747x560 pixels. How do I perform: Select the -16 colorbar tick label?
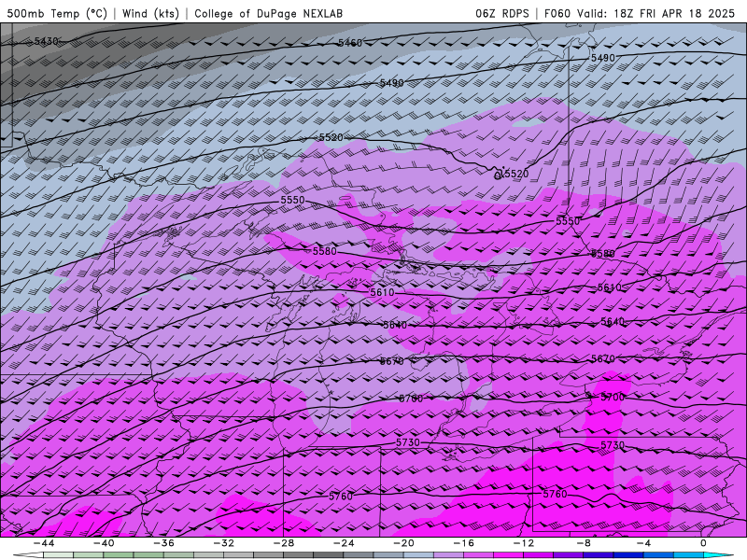coord(463,543)
